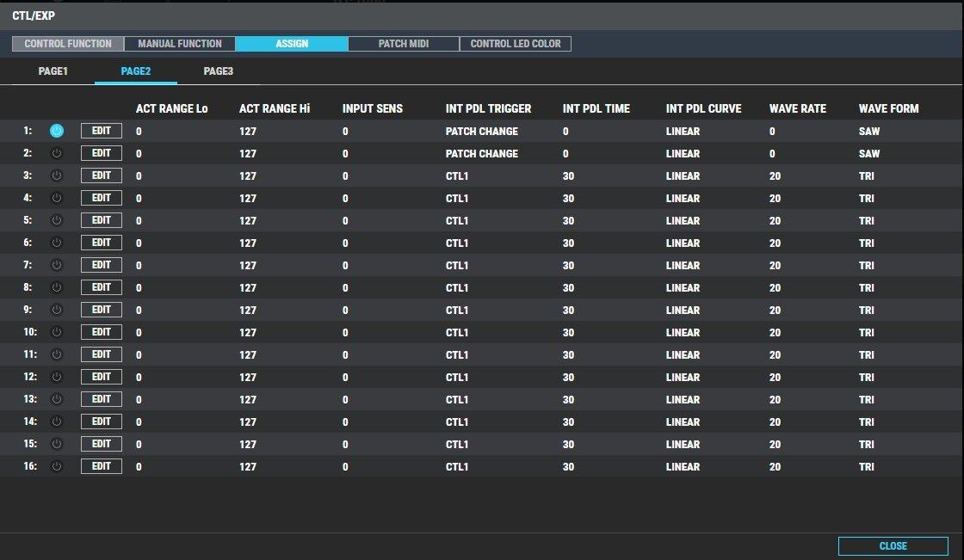Open INT PDL CURVE LINEAR in row 6

[683, 243]
